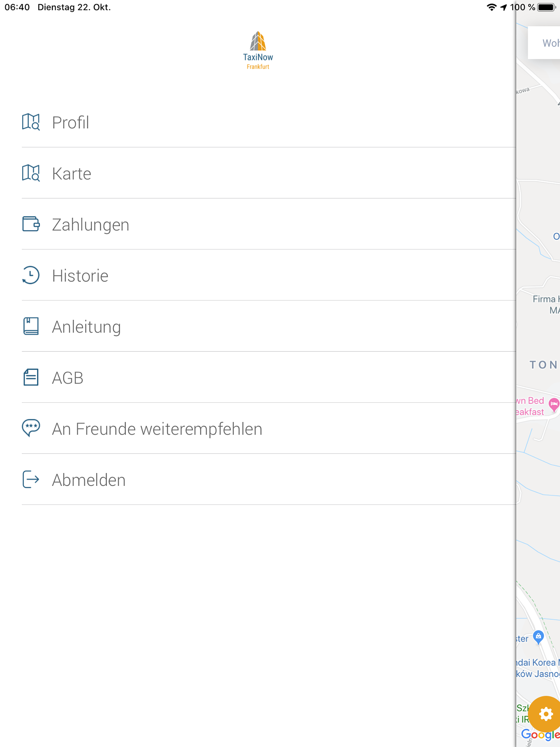Go to Historie ride history
560x747 pixels.
coord(269,275)
